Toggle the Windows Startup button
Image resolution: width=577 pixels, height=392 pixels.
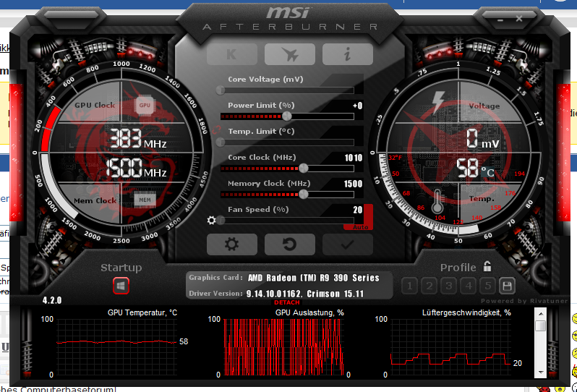(x=121, y=286)
